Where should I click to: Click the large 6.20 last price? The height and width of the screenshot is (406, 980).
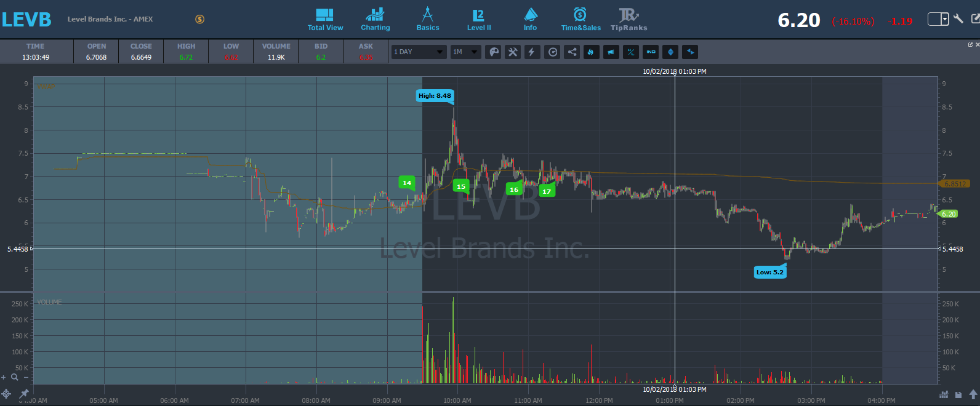799,20
